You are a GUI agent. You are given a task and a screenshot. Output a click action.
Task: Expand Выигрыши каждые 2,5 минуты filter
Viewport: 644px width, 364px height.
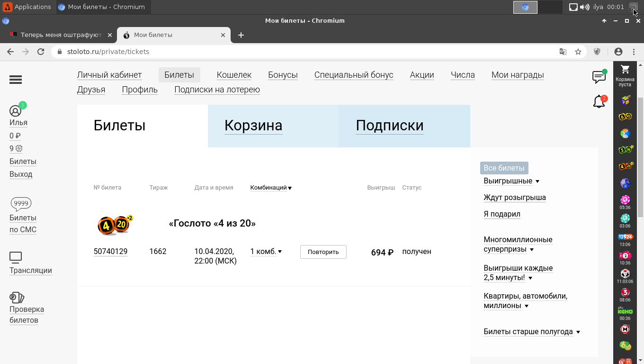[x=518, y=273]
